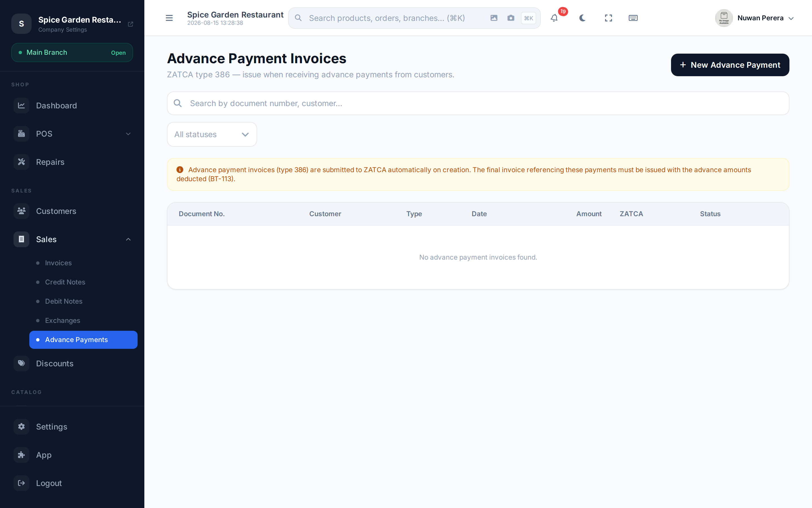The height and width of the screenshot is (508, 812).
Task: Click the POS register icon
Action: 21,134
